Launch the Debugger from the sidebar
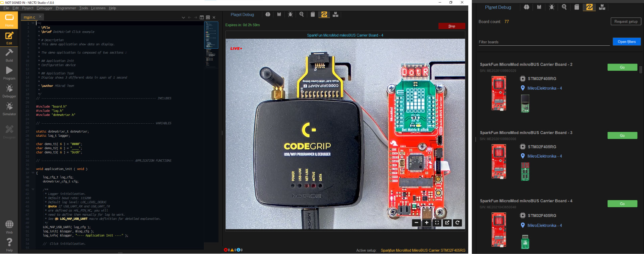The height and width of the screenshot is (254, 644). tap(9, 91)
